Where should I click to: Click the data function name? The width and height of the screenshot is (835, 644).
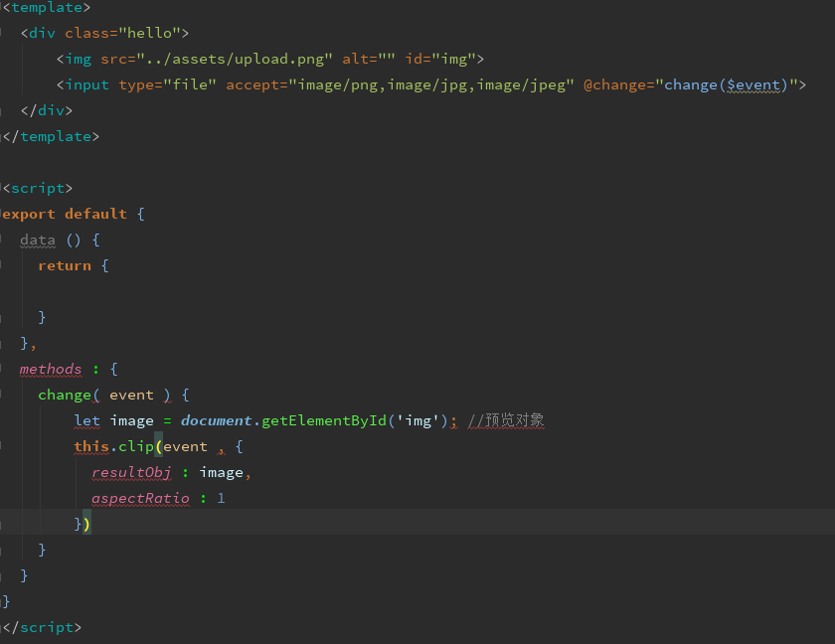click(x=38, y=241)
